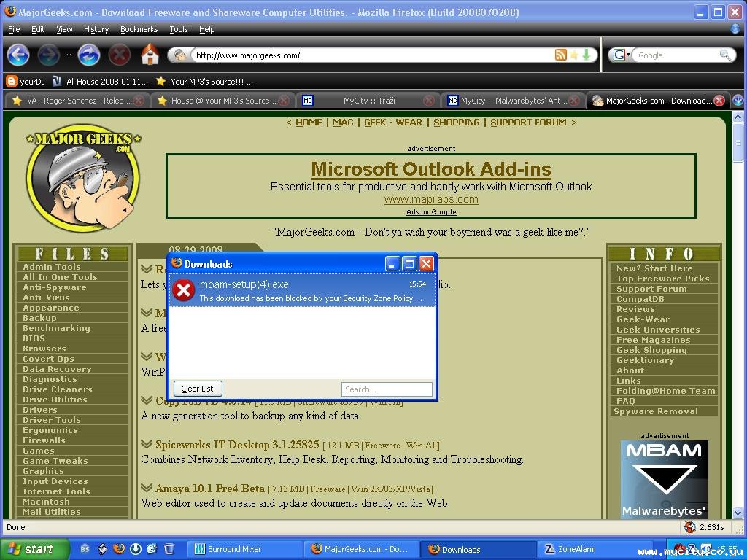This screenshot has width=747, height=560.
Task: Click the Stop loading button
Action: 119,55
